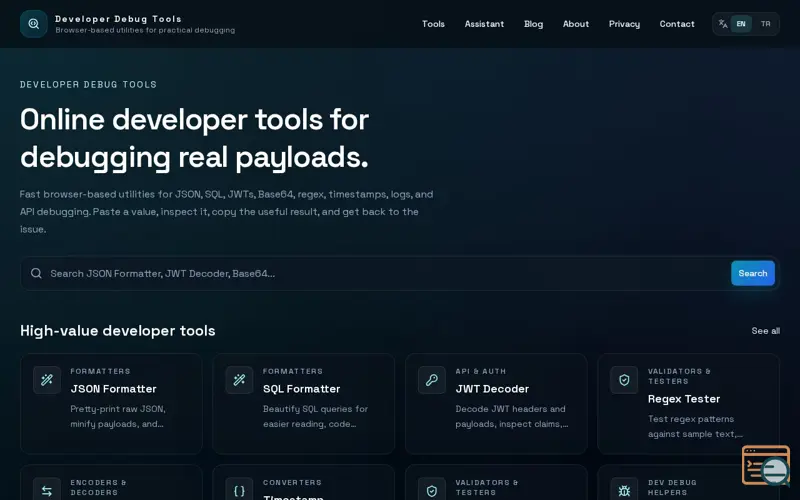Open the JSON Formatter tool title
Image resolution: width=800 pixels, height=500 pixels.
(x=113, y=389)
